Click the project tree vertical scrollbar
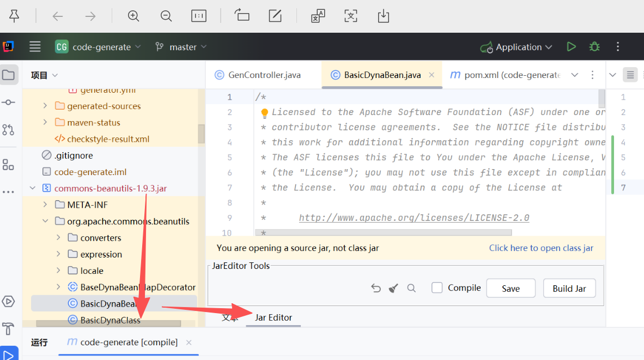This screenshot has height=360, width=644. click(201, 134)
